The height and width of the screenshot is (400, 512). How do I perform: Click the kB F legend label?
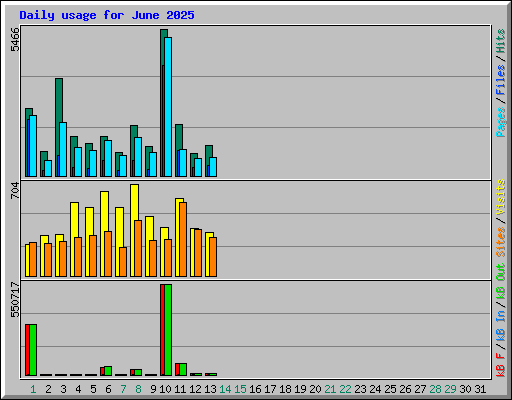click(501, 365)
